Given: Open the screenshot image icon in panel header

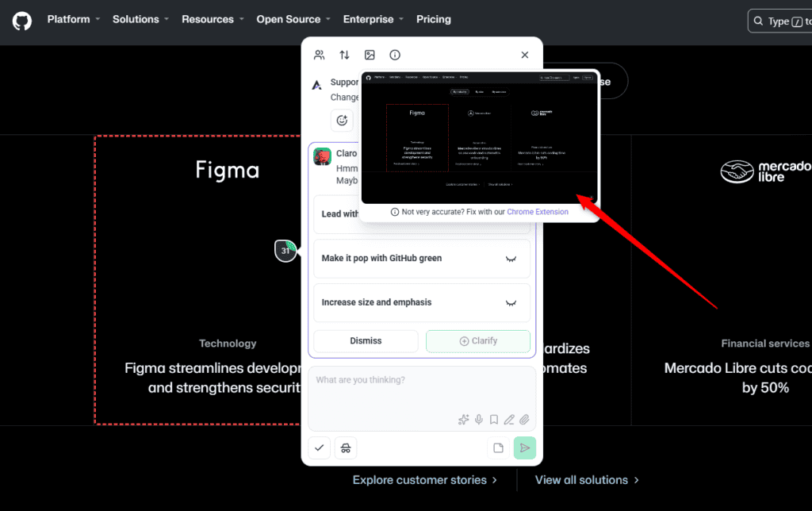Looking at the screenshot, I should [x=370, y=55].
